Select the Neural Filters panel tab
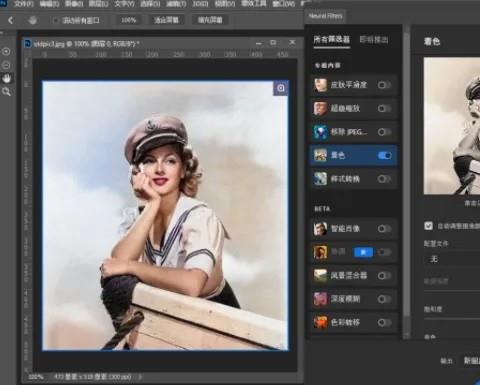Viewport: 480px width, 385px height. 325,16
